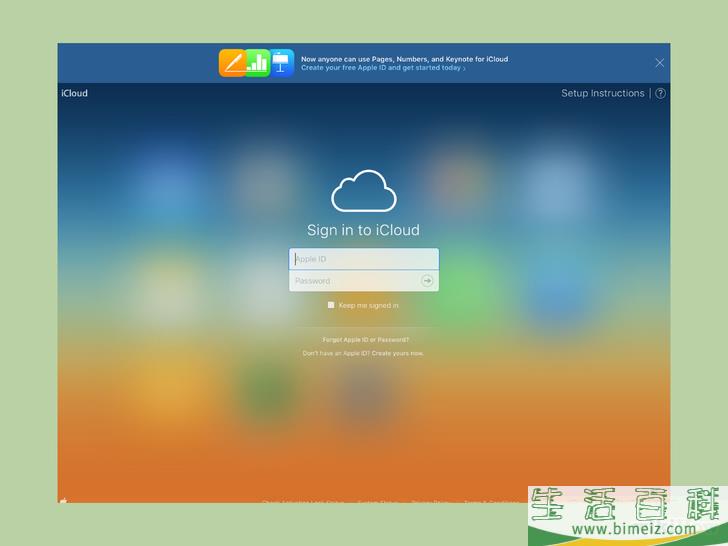Click 'Sign in to iCloud' heading
Viewport: 728px width, 546px height.
click(363, 230)
